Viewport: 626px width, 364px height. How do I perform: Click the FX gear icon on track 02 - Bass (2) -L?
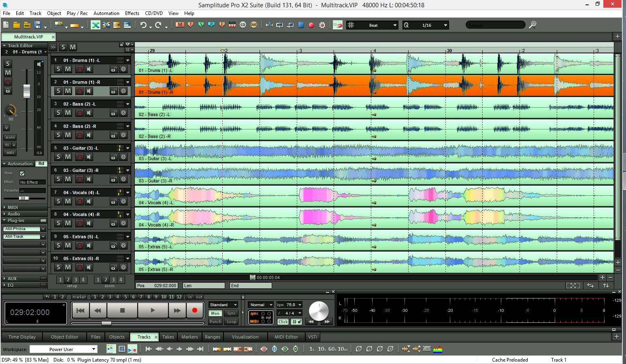(x=123, y=113)
